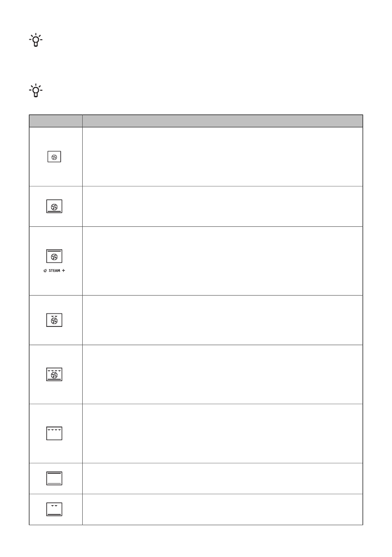Image resolution: width=392 pixels, height=557 pixels.
Task: Select the fan with four grill marks icon
Action: pos(55,374)
